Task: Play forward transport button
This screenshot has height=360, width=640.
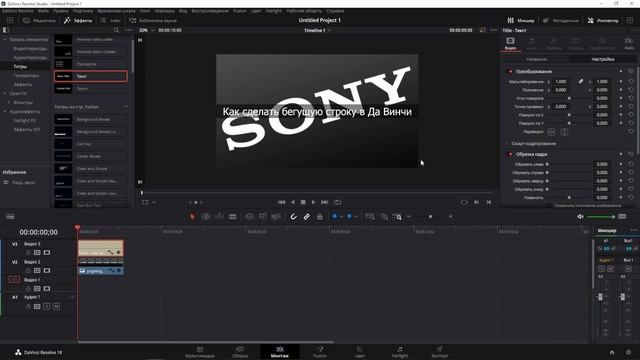Action: pos(313,202)
